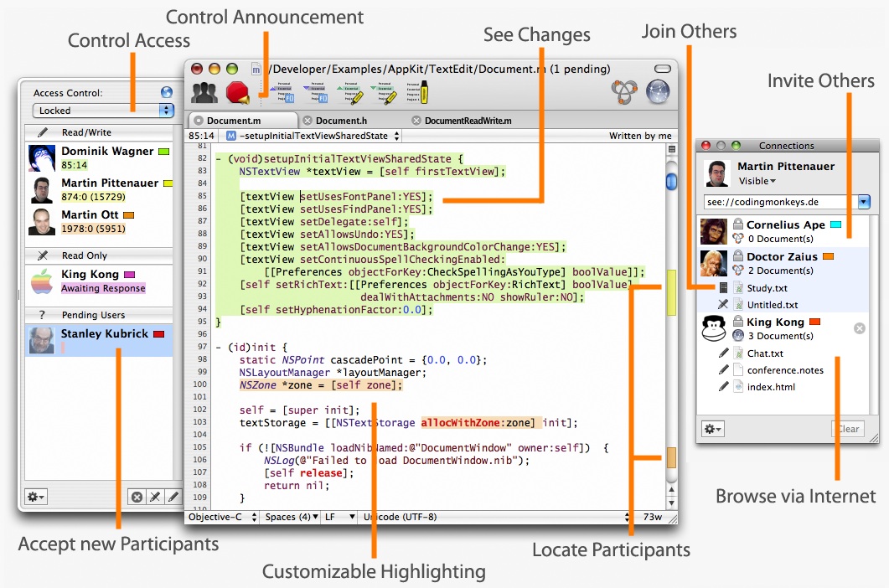The height and width of the screenshot is (588, 889).
Task: Click the red stop-sign announce icon
Action: coord(238,92)
